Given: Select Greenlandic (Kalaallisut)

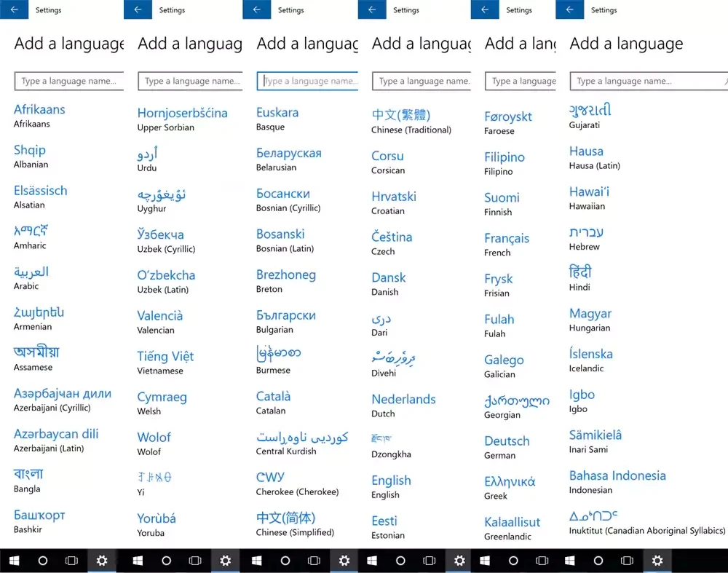Looking at the screenshot, I should (x=512, y=529).
